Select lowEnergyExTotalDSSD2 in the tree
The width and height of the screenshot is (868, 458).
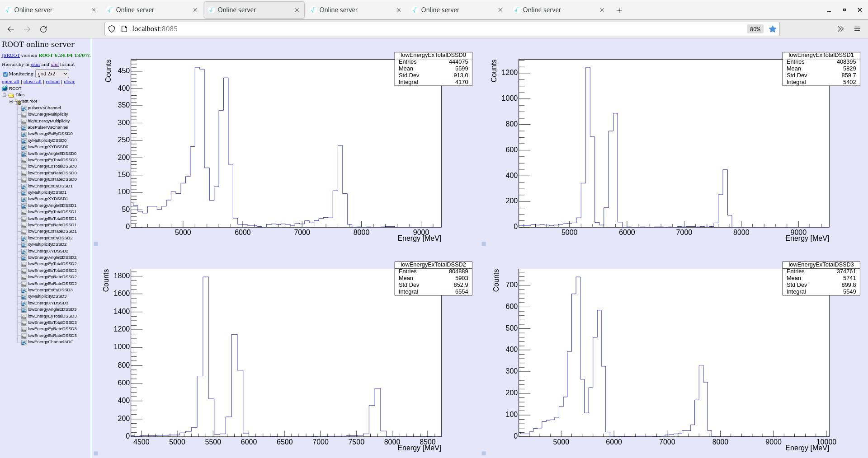click(52, 271)
